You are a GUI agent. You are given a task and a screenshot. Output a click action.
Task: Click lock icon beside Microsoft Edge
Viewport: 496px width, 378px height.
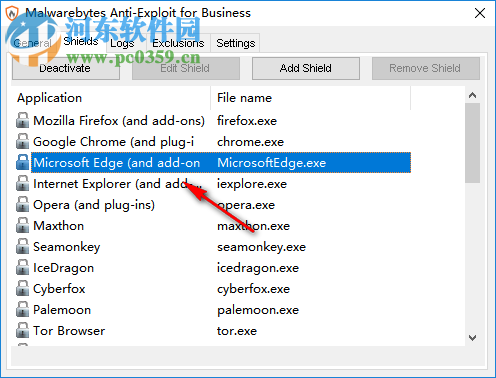click(22, 163)
